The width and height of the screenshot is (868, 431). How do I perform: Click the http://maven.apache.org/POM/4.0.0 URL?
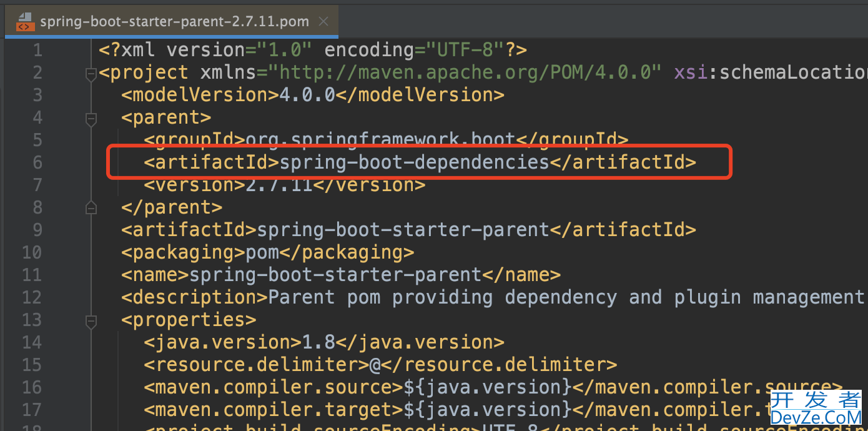coord(465,72)
